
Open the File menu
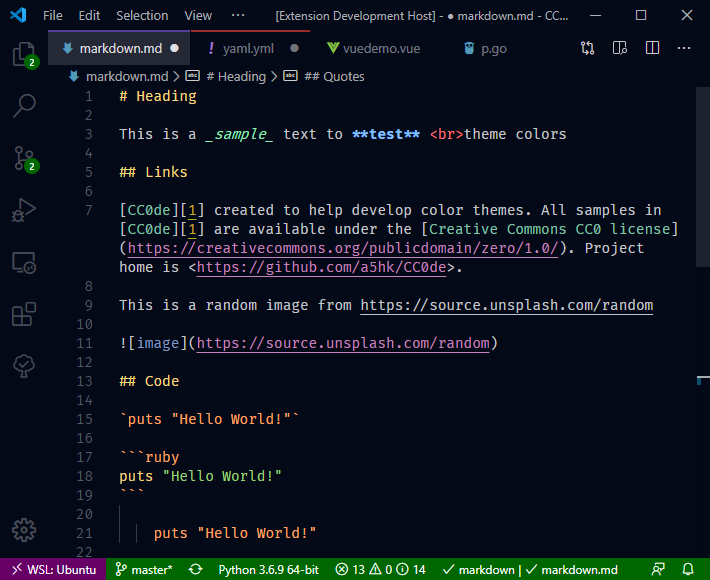53,16
